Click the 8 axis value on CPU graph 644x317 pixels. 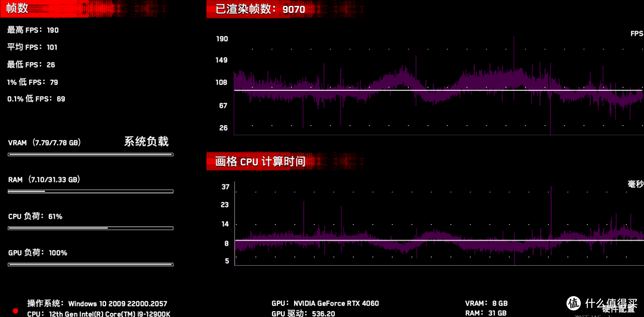[x=227, y=244]
